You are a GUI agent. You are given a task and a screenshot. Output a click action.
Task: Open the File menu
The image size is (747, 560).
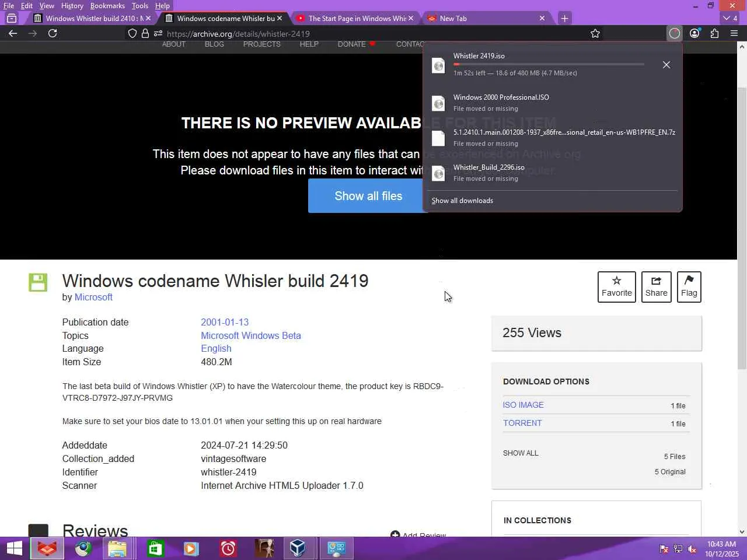[x=9, y=6]
